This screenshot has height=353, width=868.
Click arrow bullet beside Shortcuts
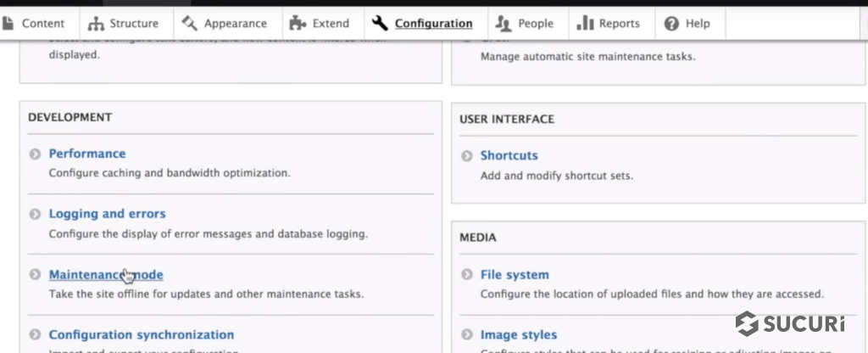tap(466, 156)
